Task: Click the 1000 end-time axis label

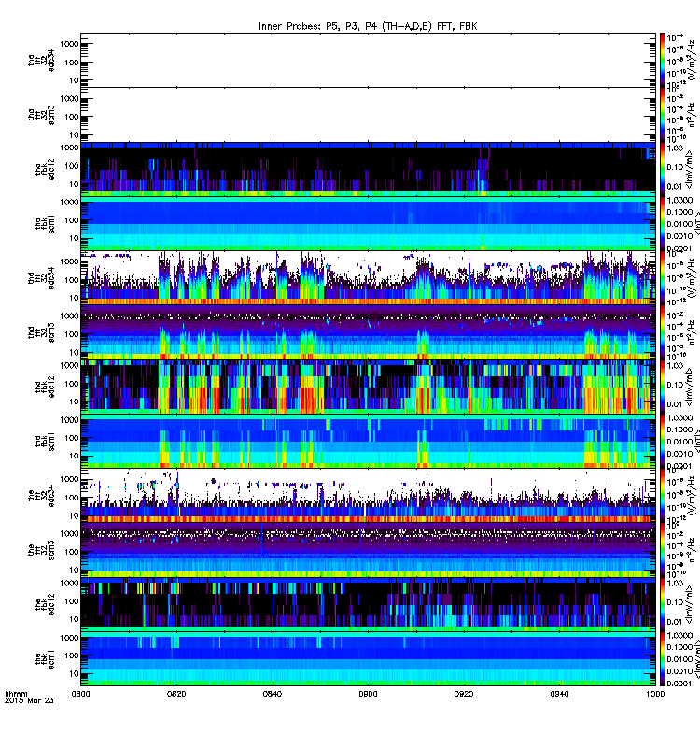Action: pyautogui.click(x=655, y=694)
